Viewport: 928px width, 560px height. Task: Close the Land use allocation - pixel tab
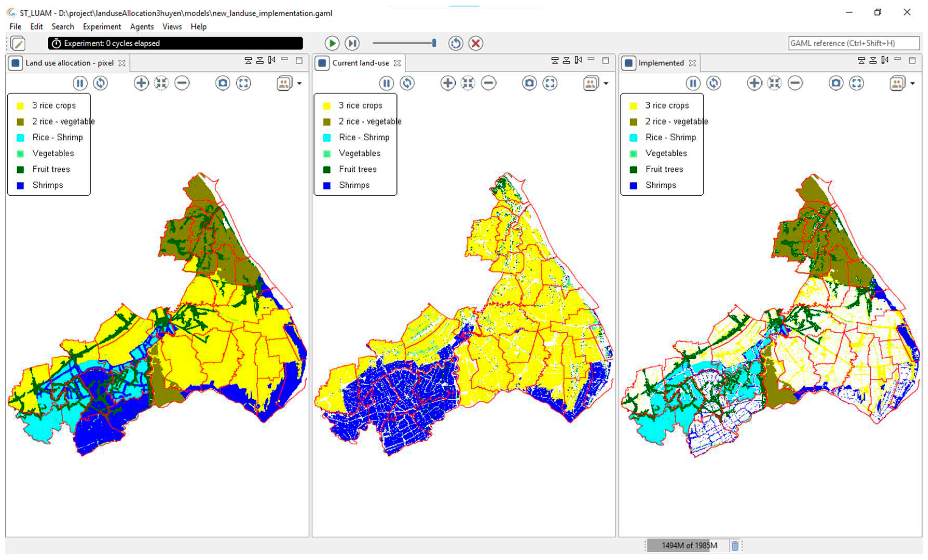[122, 63]
